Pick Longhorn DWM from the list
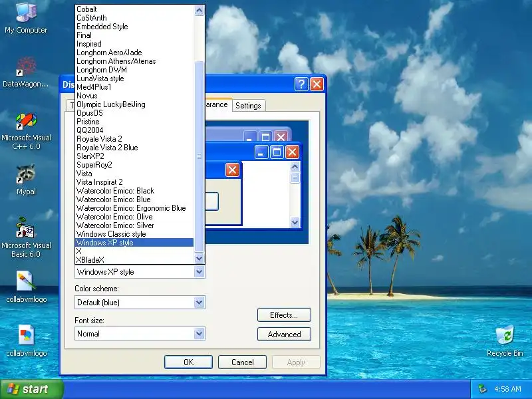Screen dimensions: 532x399 click(x=134, y=70)
